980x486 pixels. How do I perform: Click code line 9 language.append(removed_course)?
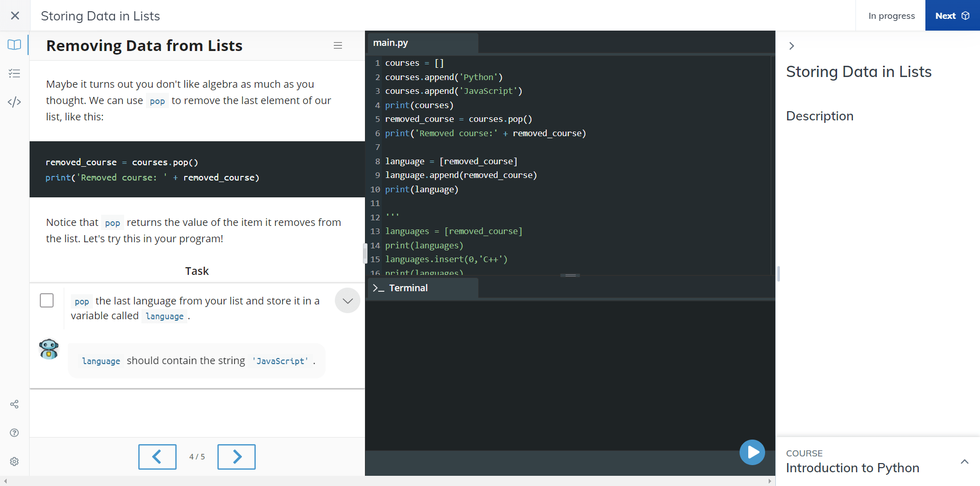click(x=461, y=175)
